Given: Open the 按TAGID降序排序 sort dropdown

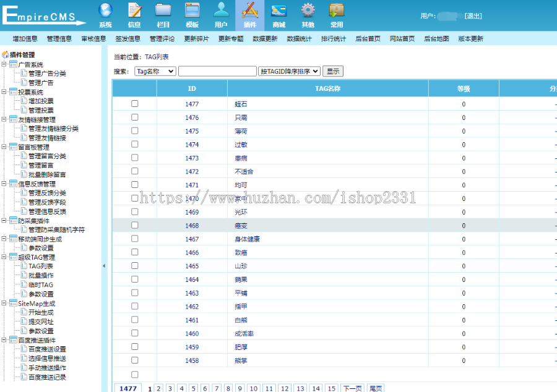Looking at the screenshot, I should [x=289, y=71].
